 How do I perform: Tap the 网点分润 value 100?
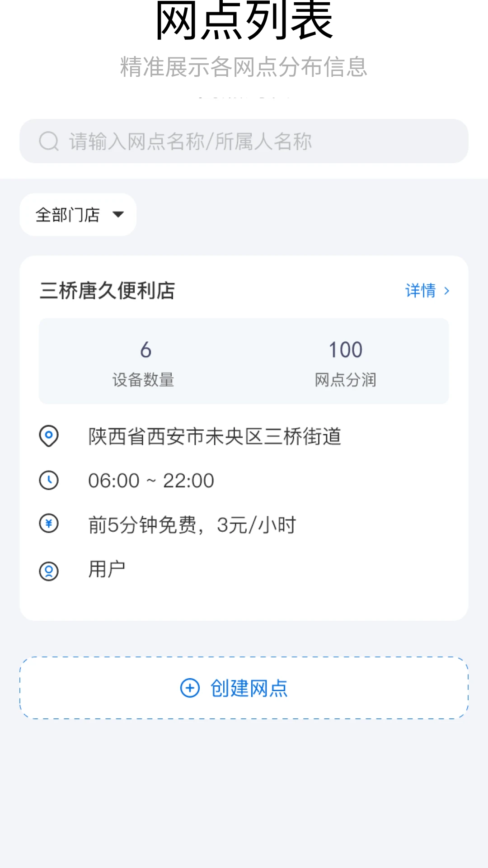(x=345, y=350)
